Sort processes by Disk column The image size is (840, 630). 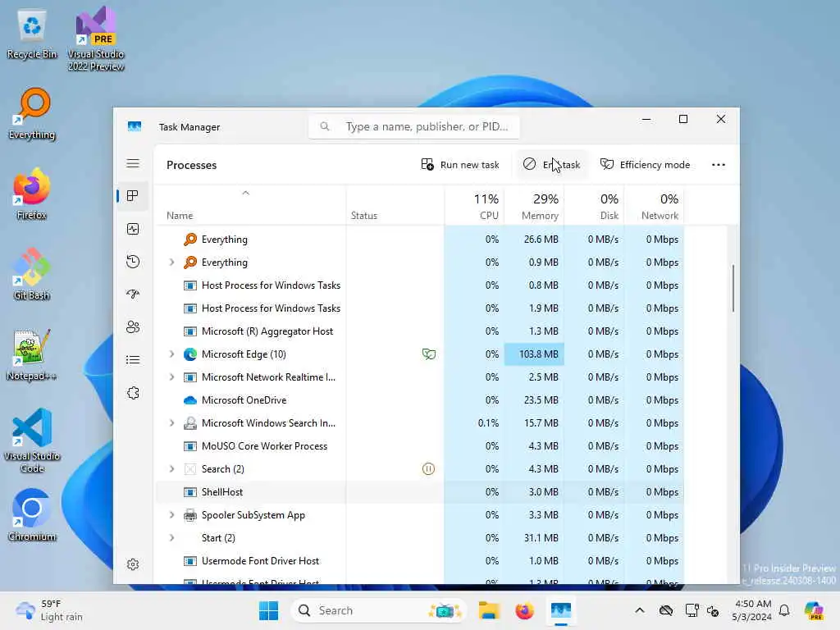tap(594, 206)
